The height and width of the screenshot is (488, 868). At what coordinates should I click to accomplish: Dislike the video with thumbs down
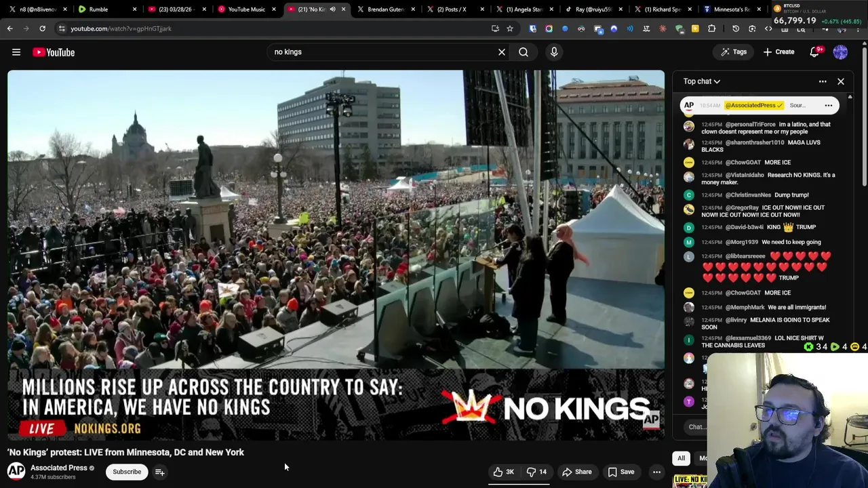536,472
